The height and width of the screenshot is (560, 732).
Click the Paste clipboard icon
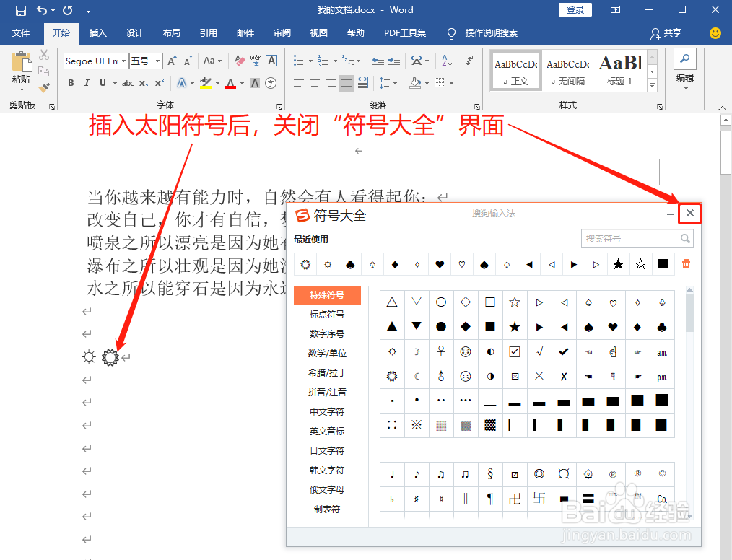pos(21,62)
